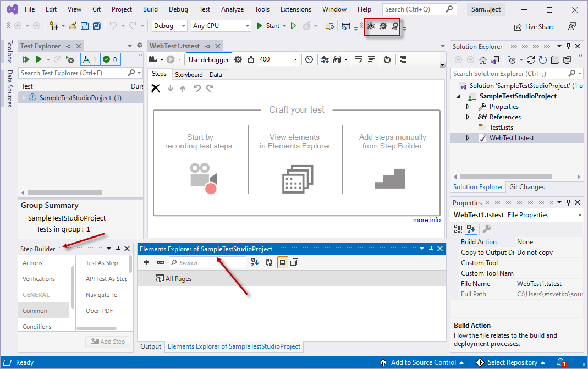Screen dimensions: 588x369
Task: Click Select Repository in status bar
Action: (x=510, y=362)
